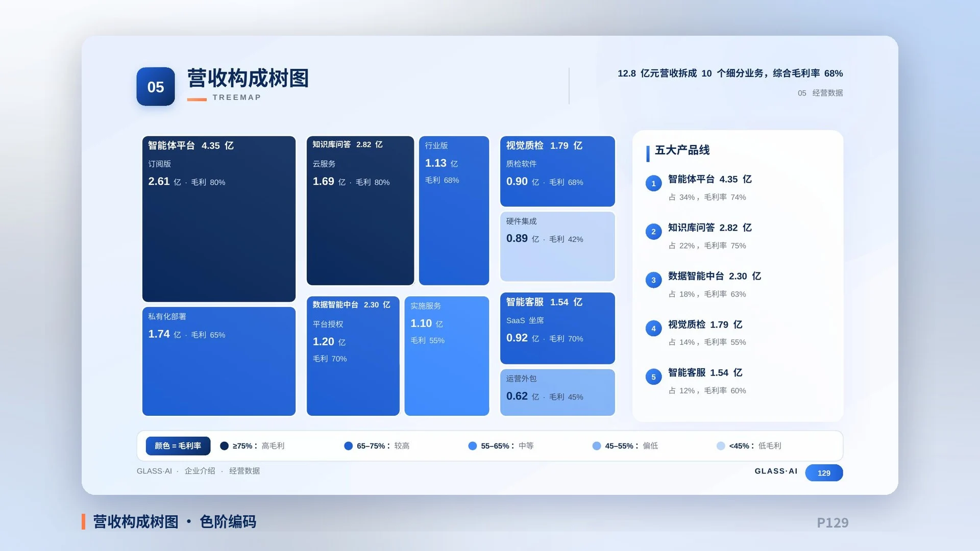Select the 平台授权 1.20 亿 tile

353,356
